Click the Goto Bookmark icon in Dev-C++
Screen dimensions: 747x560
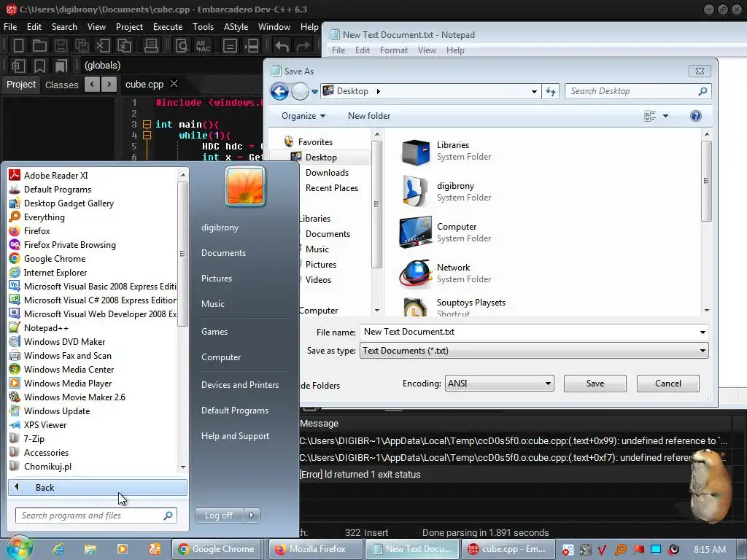tap(61, 66)
